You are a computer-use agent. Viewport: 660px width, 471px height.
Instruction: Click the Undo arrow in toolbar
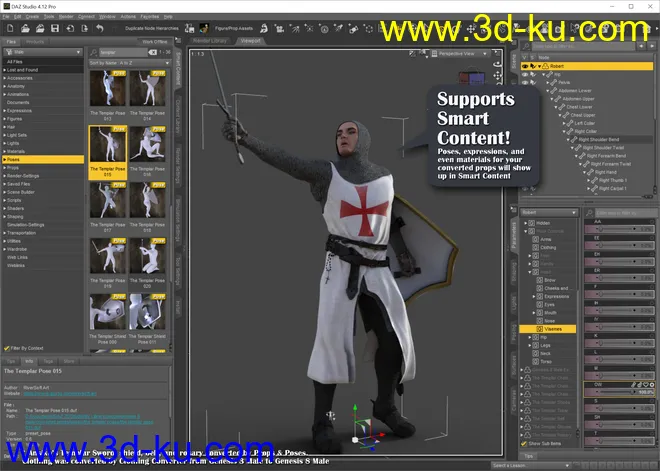[x=98, y=29]
